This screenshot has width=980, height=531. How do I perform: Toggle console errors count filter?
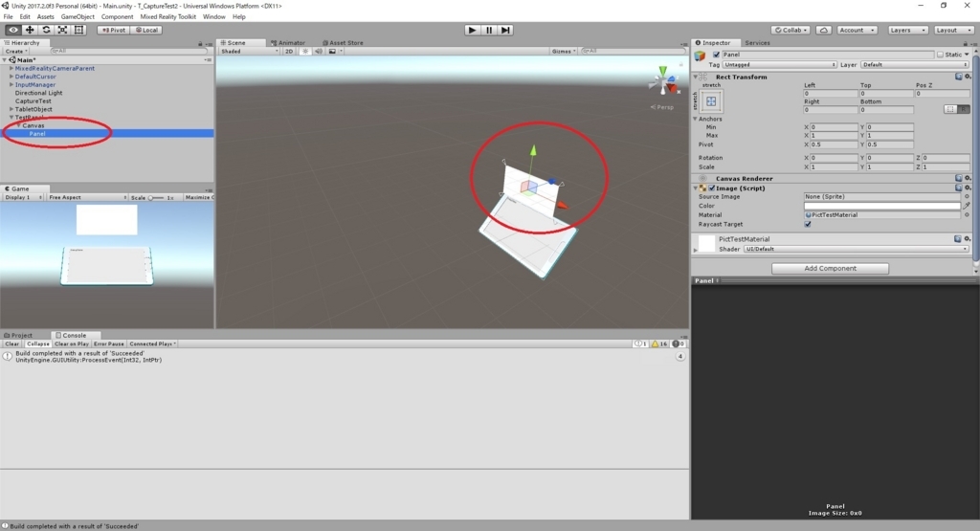click(679, 344)
